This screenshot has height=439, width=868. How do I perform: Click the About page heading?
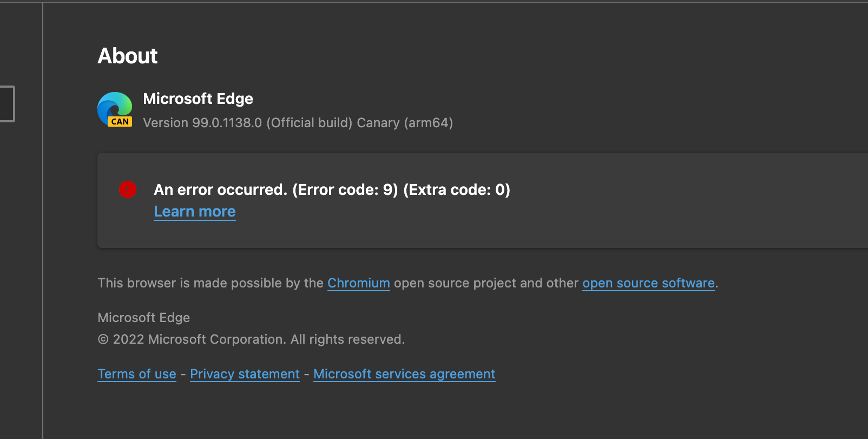(128, 56)
